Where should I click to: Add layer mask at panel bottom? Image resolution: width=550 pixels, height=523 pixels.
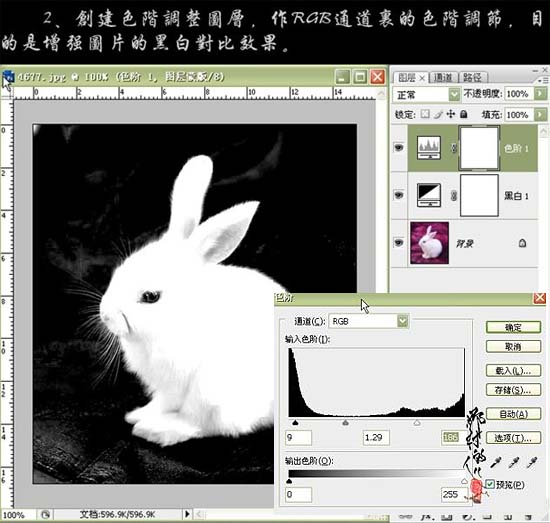(446, 517)
